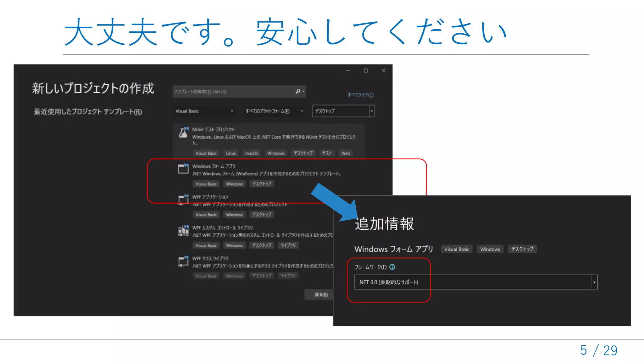Open the デスクトップ project type dropdown

click(x=343, y=111)
